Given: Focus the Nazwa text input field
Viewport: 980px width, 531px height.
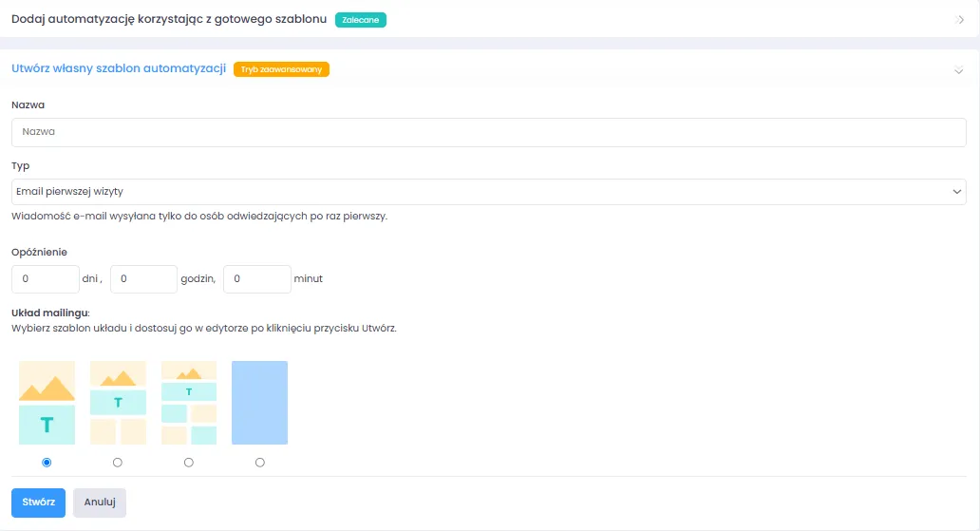Looking at the screenshot, I should point(489,132).
